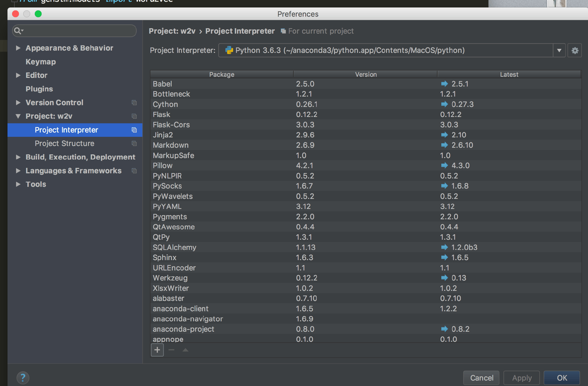Click the Apply button
The image size is (588, 386).
click(522, 378)
